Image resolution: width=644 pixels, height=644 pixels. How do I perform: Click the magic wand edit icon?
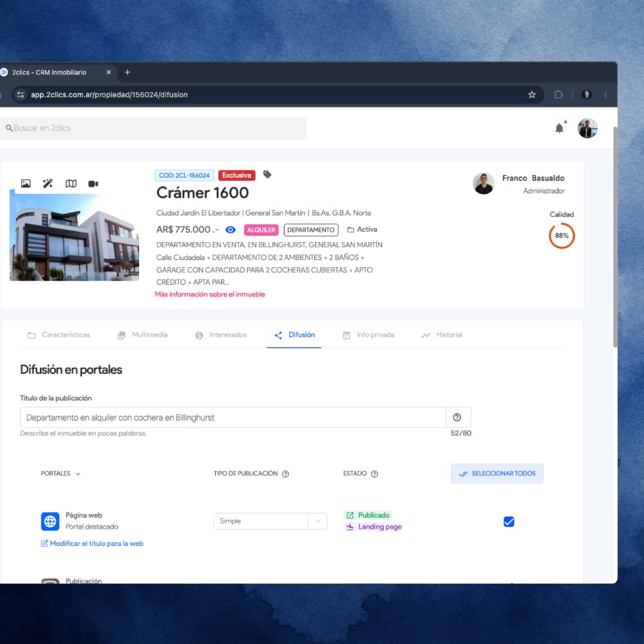(48, 184)
